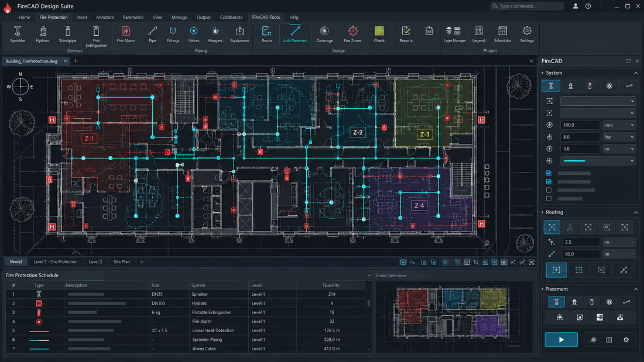
Task: Select the Sprinkler device tool
Action: (x=18, y=35)
